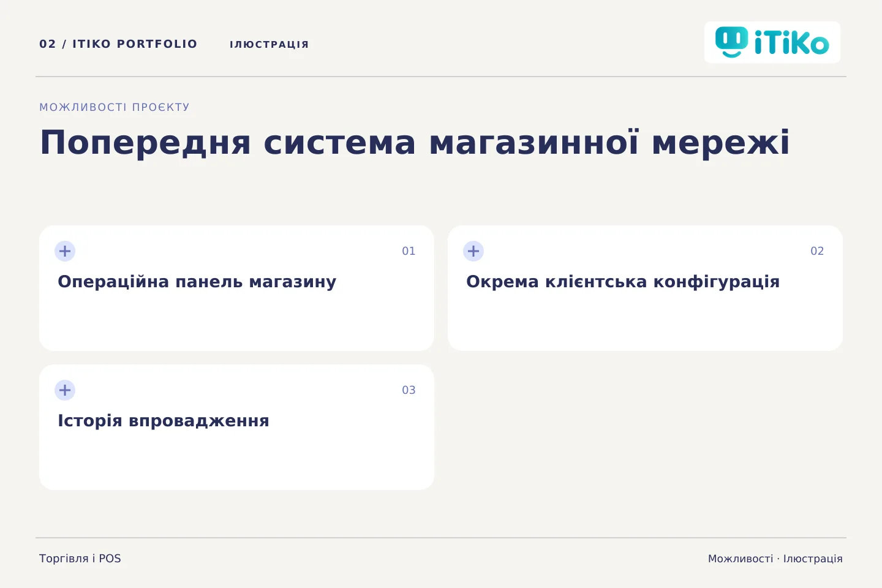Select the 02 / ITIKO PORTFOLIO header label
Screen dimensions: 882x588
pos(118,44)
